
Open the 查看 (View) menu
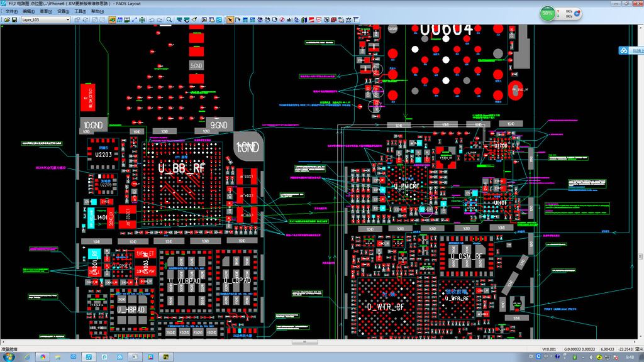click(46, 11)
